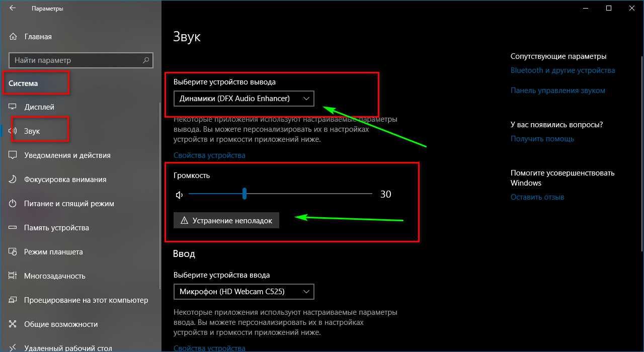
Task: Open Удаленный рабочий стол page
Action: tap(68, 348)
